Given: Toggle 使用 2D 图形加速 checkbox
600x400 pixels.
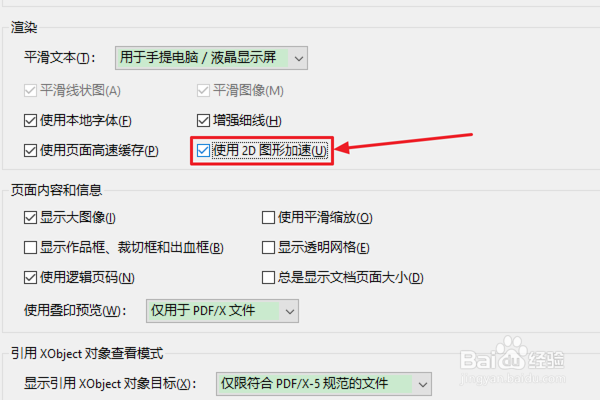Looking at the screenshot, I should (203, 150).
